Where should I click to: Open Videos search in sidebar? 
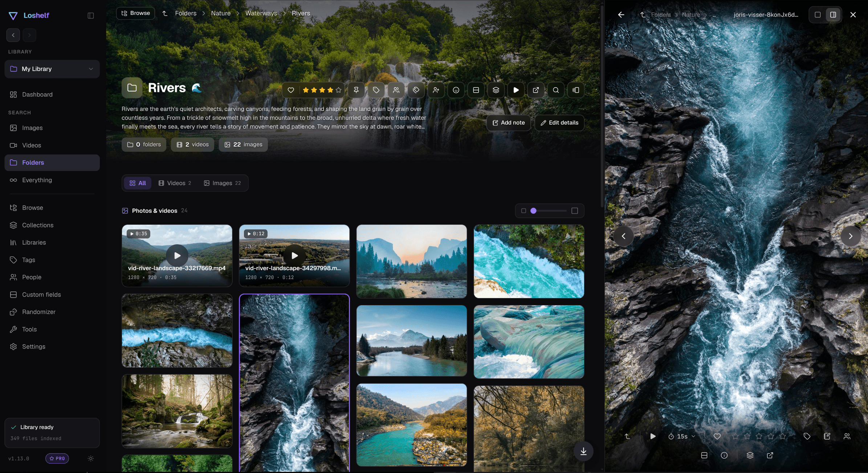click(x=52, y=145)
